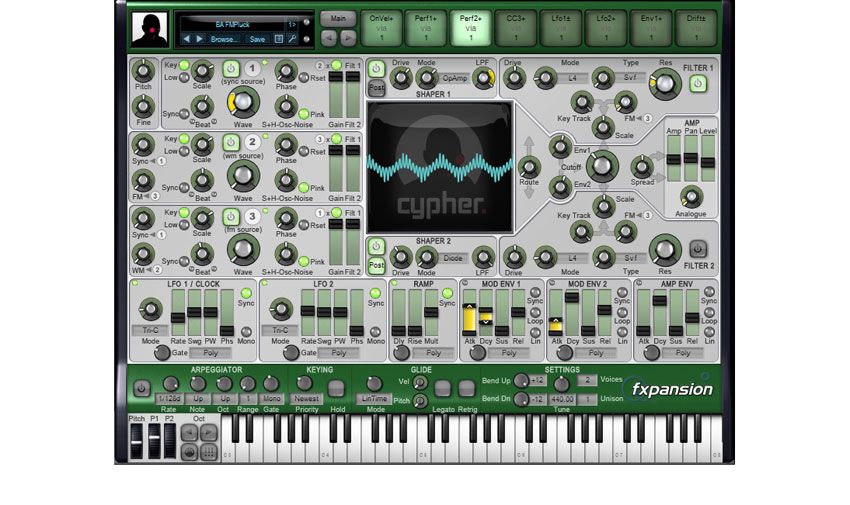The height and width of the screenshot is (505, 850).
Task: Click Mod Env 1 Atk slider
Action: point(469,313)
